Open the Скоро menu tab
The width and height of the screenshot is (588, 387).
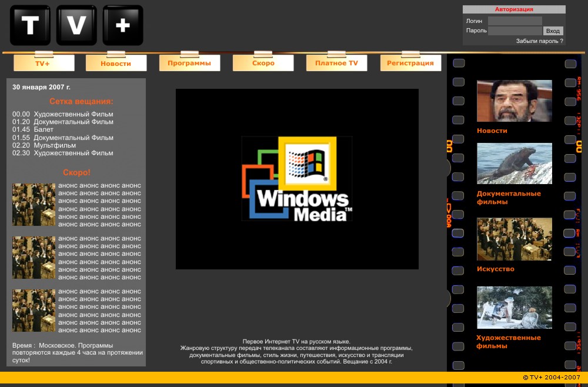click(x=263, y=63)
